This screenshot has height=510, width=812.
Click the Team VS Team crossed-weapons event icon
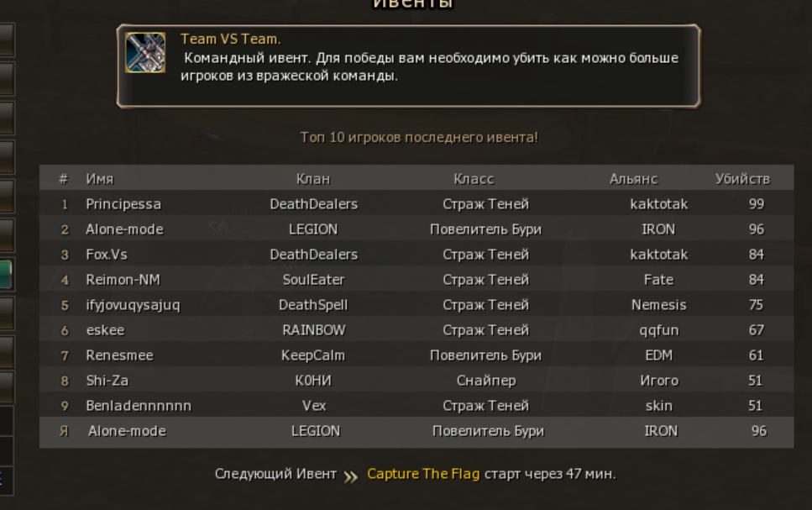pyautogui.click(x=145, y=52)
